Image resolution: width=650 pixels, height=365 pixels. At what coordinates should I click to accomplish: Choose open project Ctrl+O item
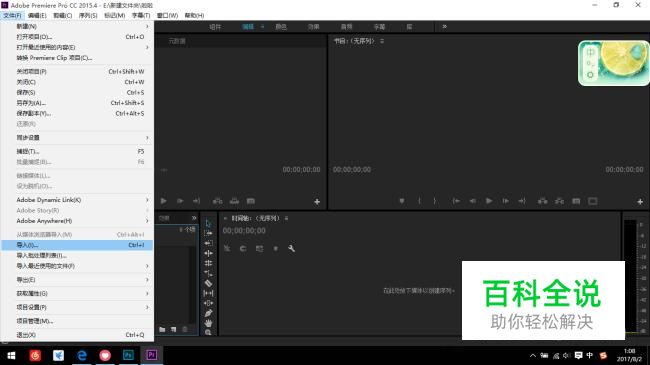[77, 37]
